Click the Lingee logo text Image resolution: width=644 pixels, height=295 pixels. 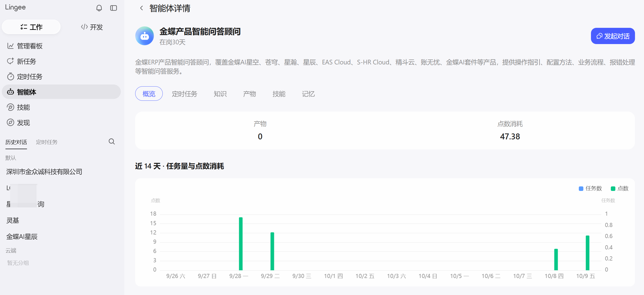click(15, 7)
